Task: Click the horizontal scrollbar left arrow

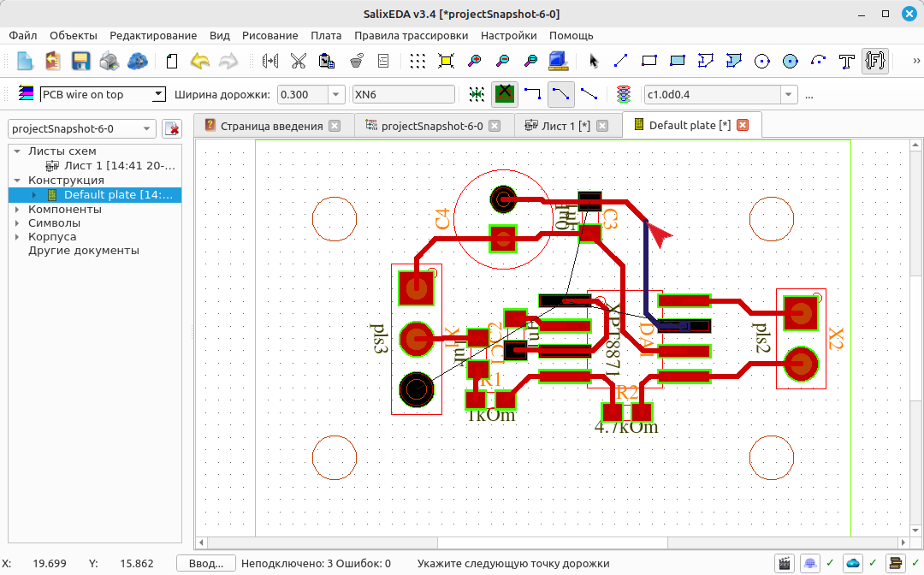Action: tap(202, 542)
